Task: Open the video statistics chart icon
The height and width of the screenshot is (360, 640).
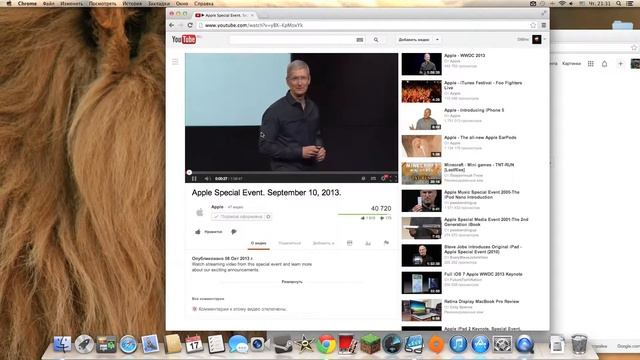Action: (x=368, y=243)
